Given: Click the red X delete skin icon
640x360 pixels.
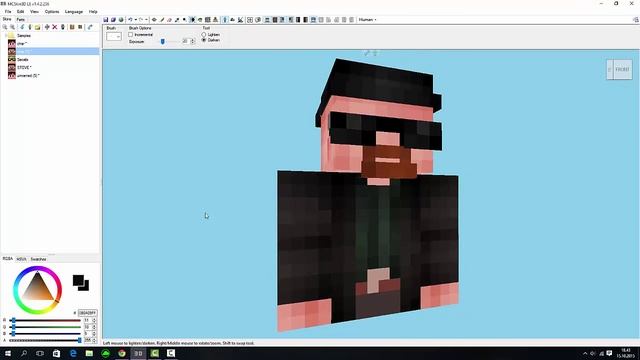Looking at the screenshot, I should (54, 27).
